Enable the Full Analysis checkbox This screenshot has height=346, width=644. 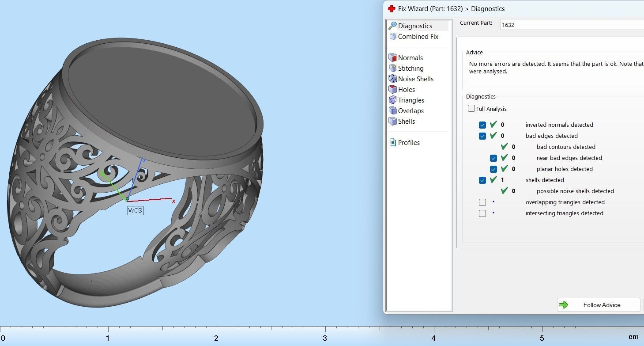(x=471, y=108)
